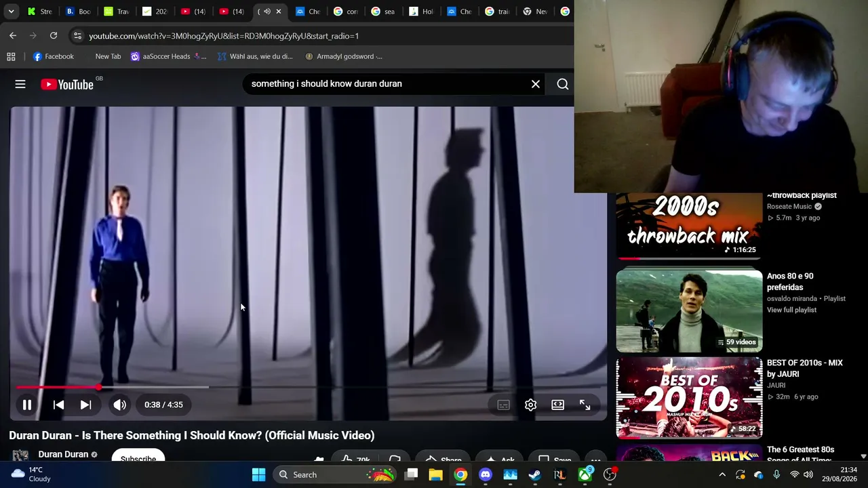The height and width of the screenshot is (488, 868).
Task: Play the Best of 2010s mix thumbnail
Action: click(689, 398)
